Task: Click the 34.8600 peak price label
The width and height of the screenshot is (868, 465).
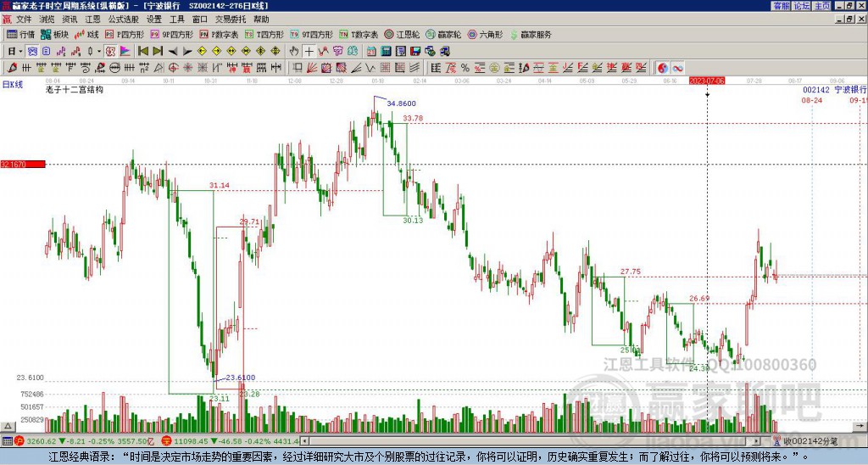Action: point(401,104)
